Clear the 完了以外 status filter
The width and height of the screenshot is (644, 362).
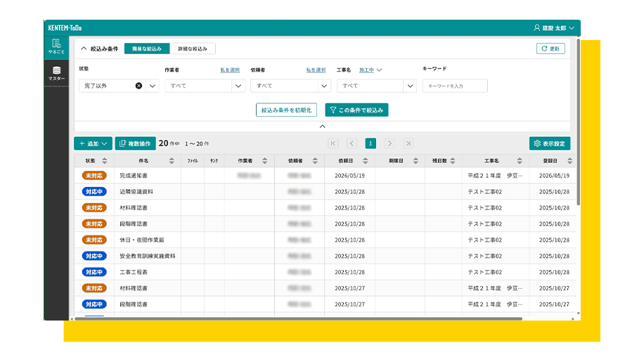point(139,86)
